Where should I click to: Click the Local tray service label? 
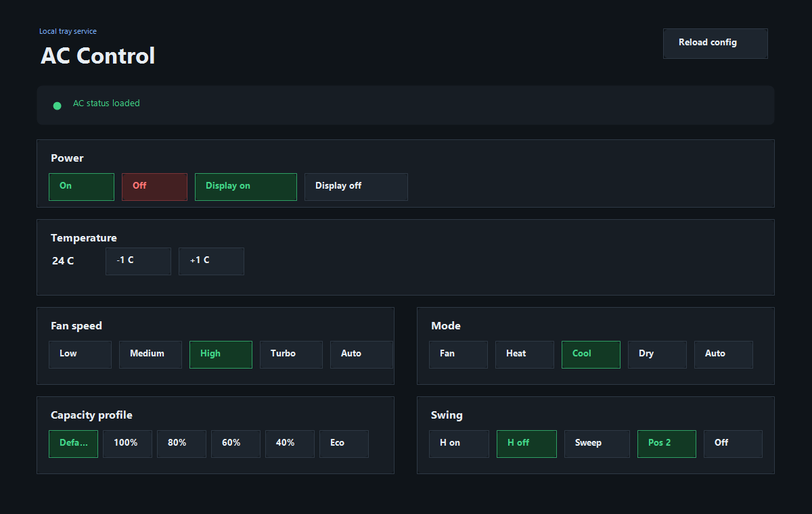tap(68, 31)
